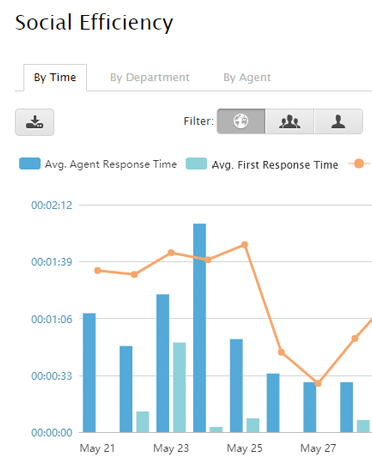Select the globe all-company filter icon
This screenshot has width=372, height=466.
point(241,121)
